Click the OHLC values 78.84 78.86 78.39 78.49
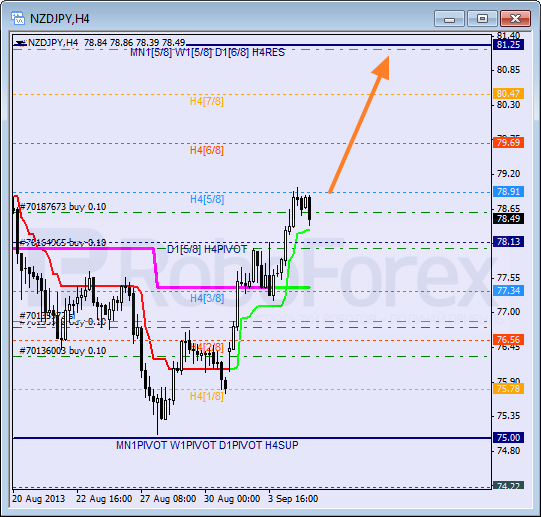Screen dimensions: 541x517 [135, 43]
